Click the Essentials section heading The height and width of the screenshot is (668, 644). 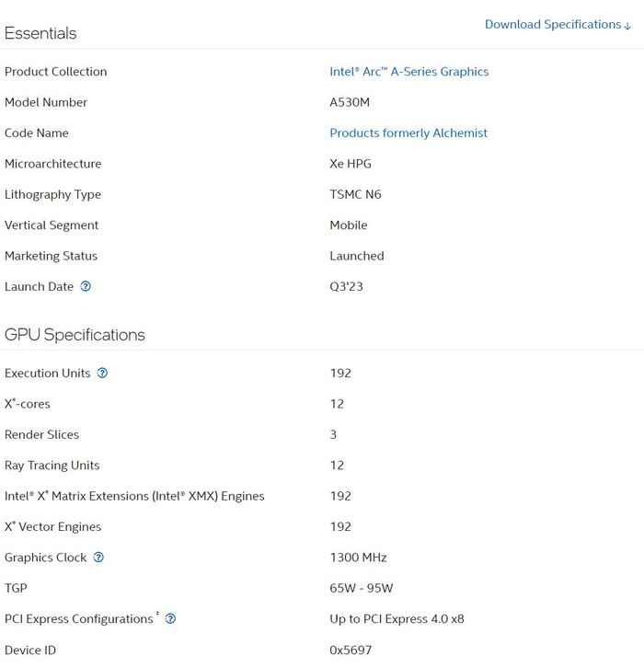point(40,33)
